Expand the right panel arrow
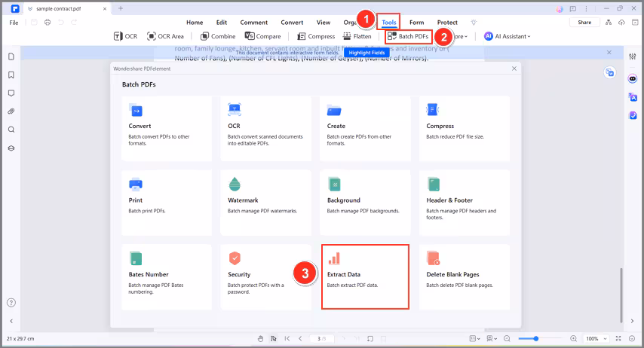This screenshot has width=644, height=348. (633, 321)
